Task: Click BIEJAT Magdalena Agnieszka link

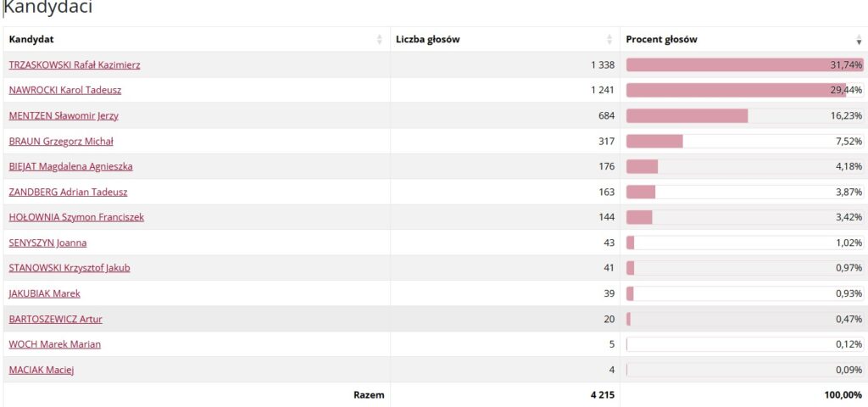Action: (x=71, y=166)
